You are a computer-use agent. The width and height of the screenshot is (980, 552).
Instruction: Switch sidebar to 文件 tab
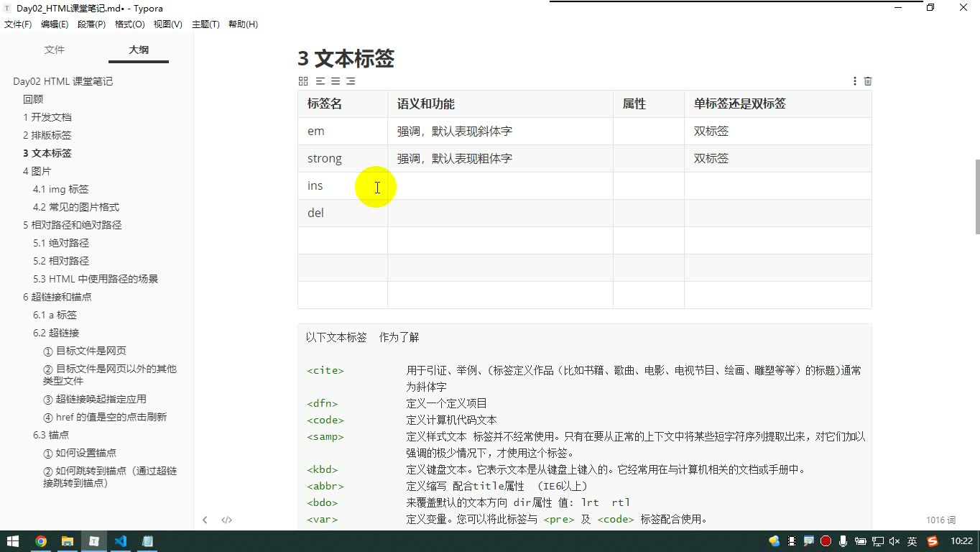pyautogui.click(x=55, y=50)
